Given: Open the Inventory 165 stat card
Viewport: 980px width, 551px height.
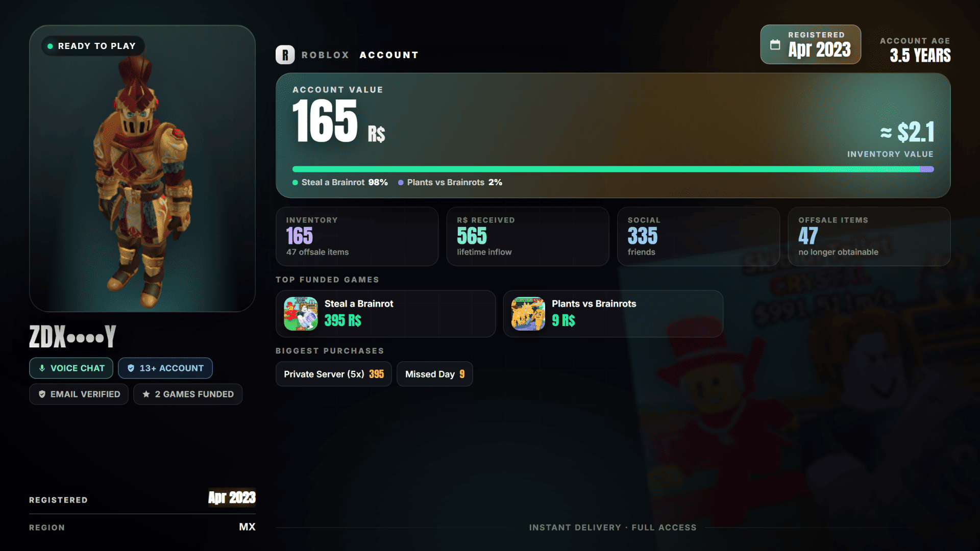Looking at the screenshot, I should point(357,236).
